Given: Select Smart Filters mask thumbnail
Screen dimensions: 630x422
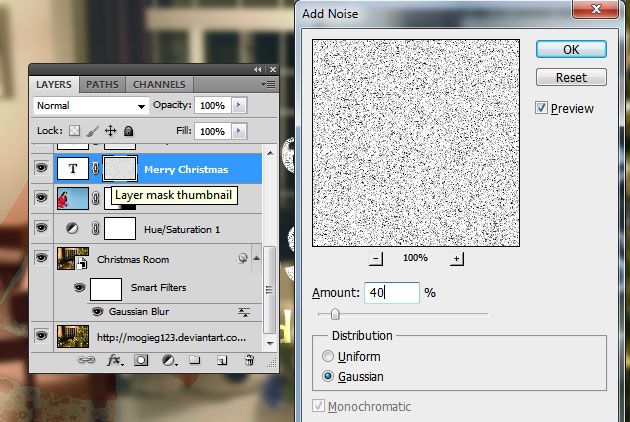Looking at the screenshot, I should tap(106, 289).
